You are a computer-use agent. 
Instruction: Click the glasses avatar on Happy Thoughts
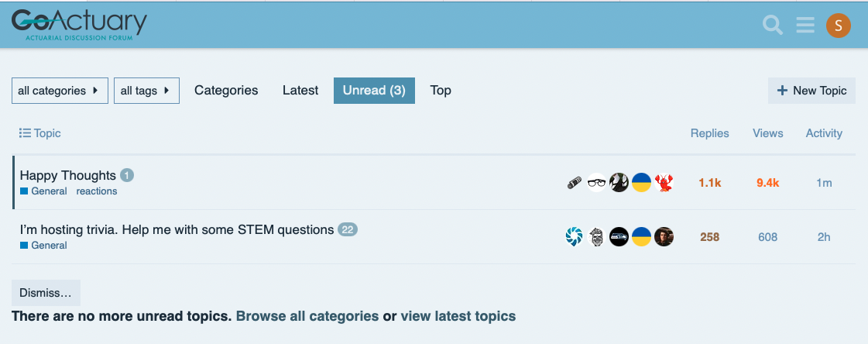[597, 183]
